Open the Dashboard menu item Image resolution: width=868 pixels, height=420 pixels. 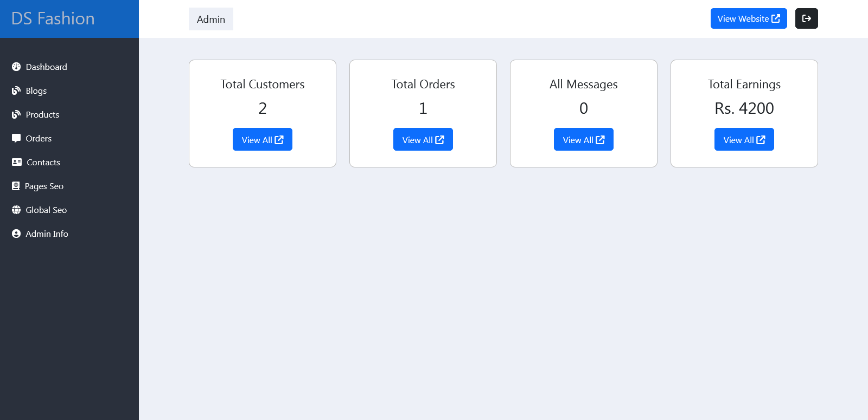click(46, 67)
